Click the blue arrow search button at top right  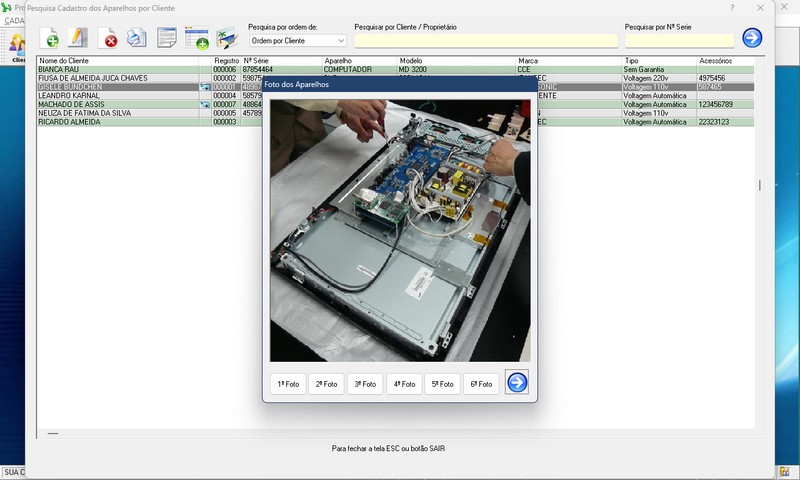[752, 38]
